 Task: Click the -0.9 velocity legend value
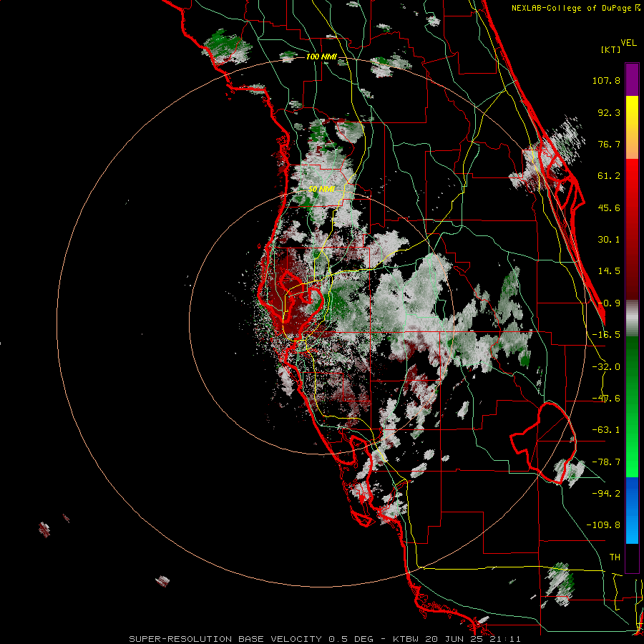click(x=609, y=303)
